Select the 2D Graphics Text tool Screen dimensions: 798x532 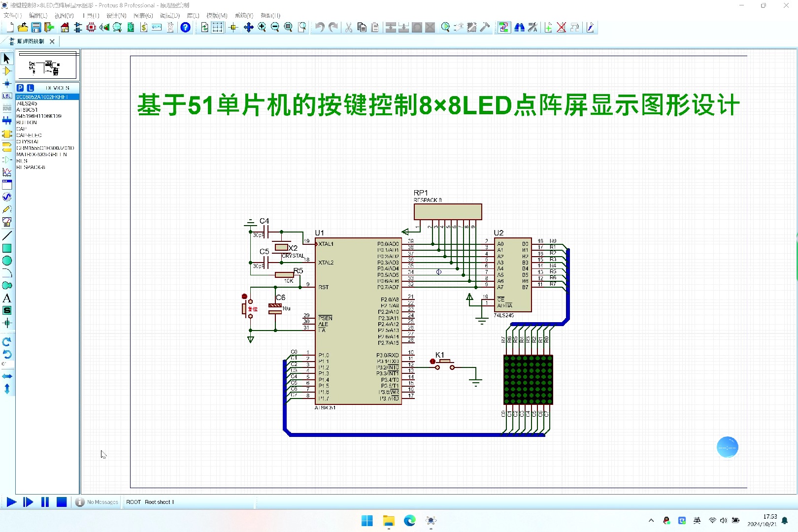[x=7, y=298]
